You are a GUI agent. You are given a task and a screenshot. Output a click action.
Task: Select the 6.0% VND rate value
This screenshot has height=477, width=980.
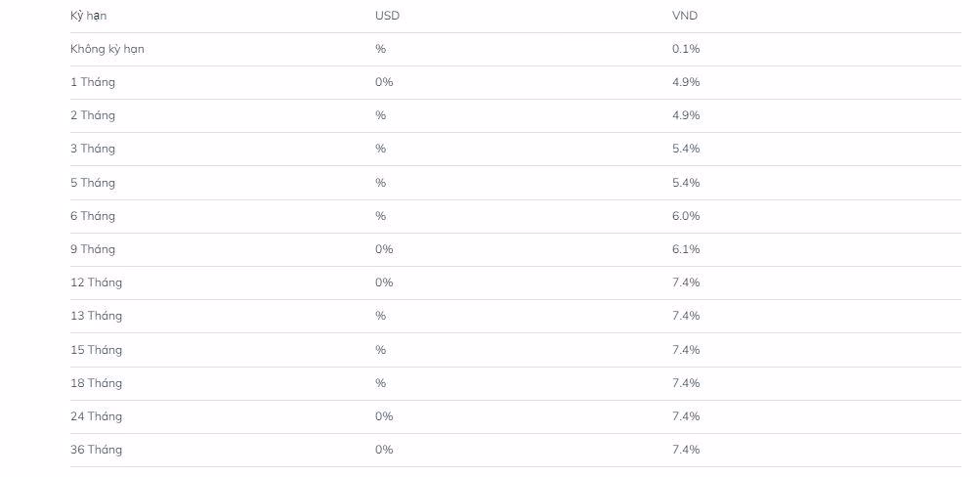point(686,216)
